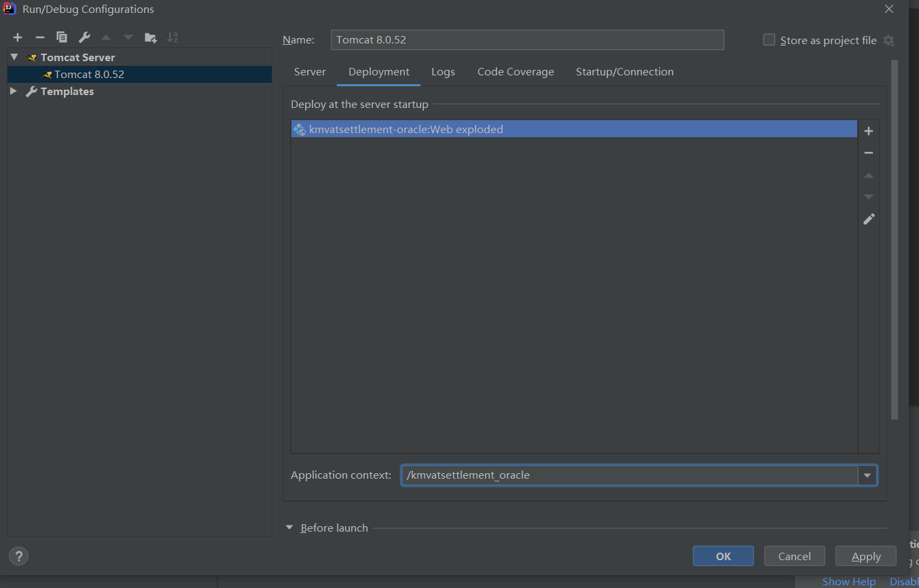
Task: Click the Tomcat Server node icon
Action: [x=31, y=58]
